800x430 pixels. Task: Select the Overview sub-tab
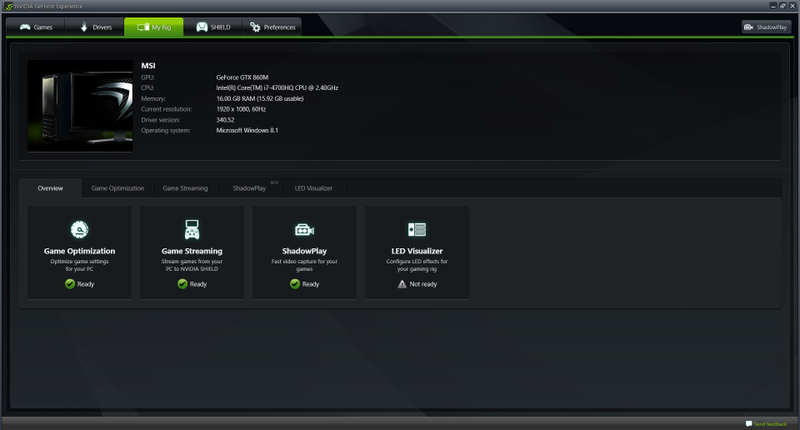(50, 188)
